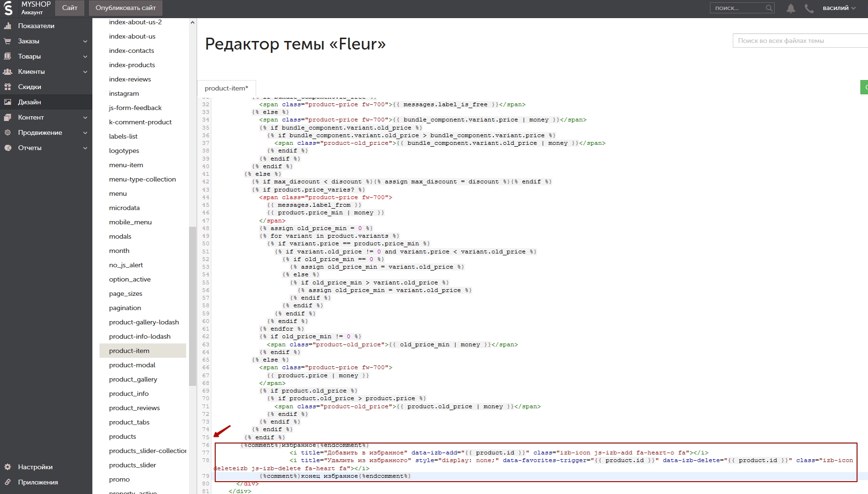This screenshot has height=494, width=868.
Task: Expand the Контент menu chevron
Action: click(x=85, y=118)
